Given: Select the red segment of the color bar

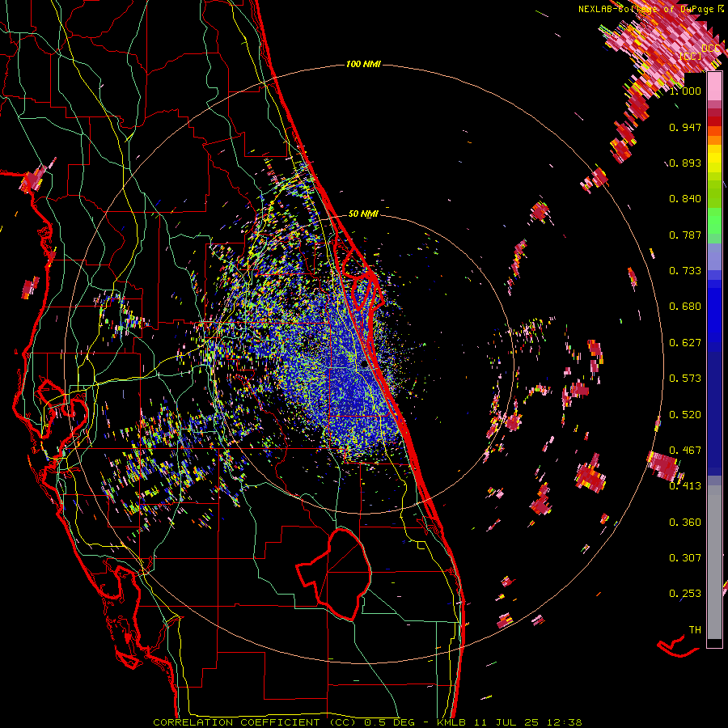Looking at the screenshot, I should tap(714, 121).
